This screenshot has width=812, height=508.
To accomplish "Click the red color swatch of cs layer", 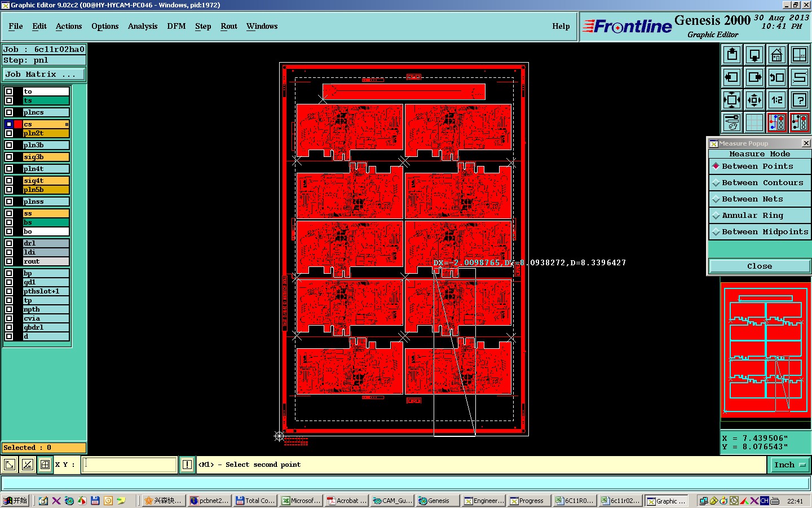I will (18, 124).
